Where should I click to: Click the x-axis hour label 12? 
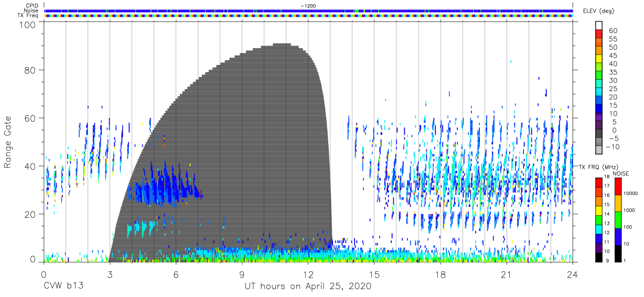tap(308, 275)
